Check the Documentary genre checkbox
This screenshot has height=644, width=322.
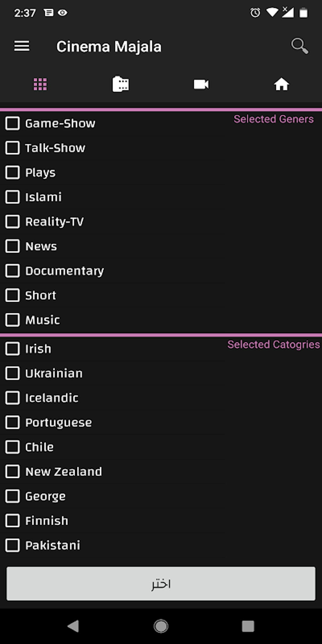point(12,271)
